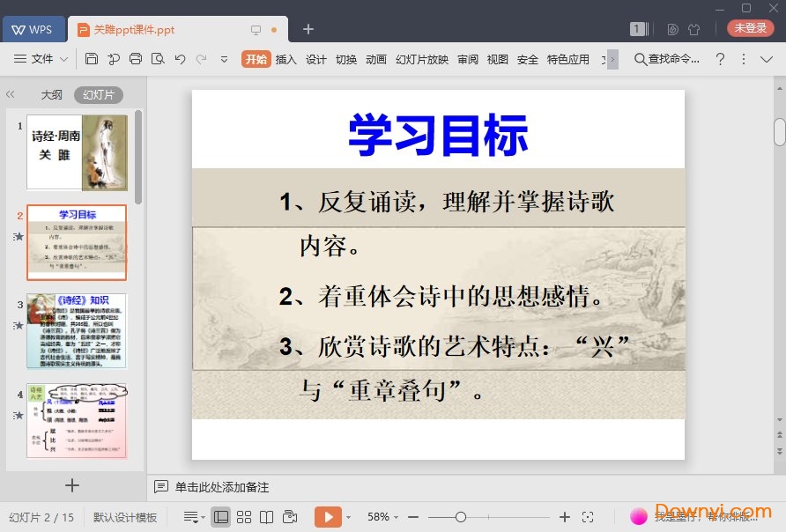This screenshot has height=532, width=786.
Task: Select the 关雎ppt课件.ppt document tab
Action: 177,30
